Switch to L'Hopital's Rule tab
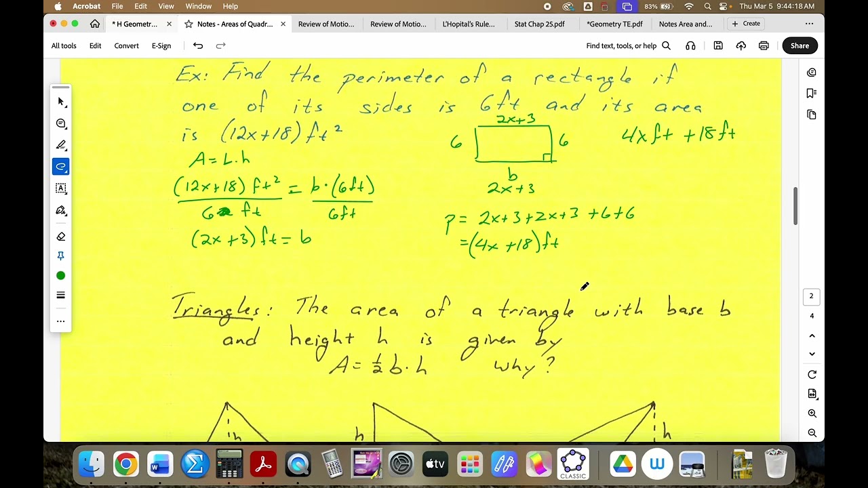 coord(469,24)
